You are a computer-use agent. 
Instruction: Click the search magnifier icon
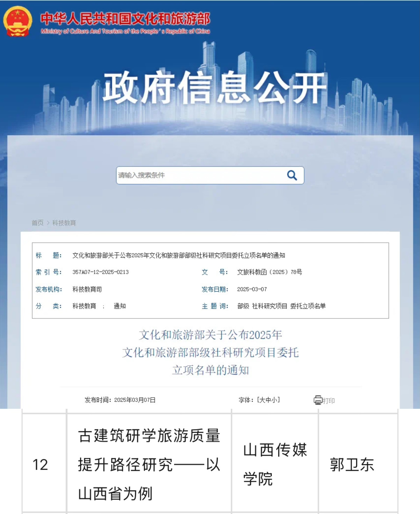[x=292, y=175]
